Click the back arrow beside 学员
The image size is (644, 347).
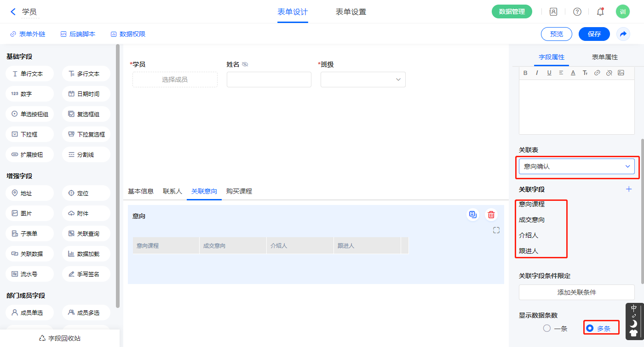(x=13, y=12)
